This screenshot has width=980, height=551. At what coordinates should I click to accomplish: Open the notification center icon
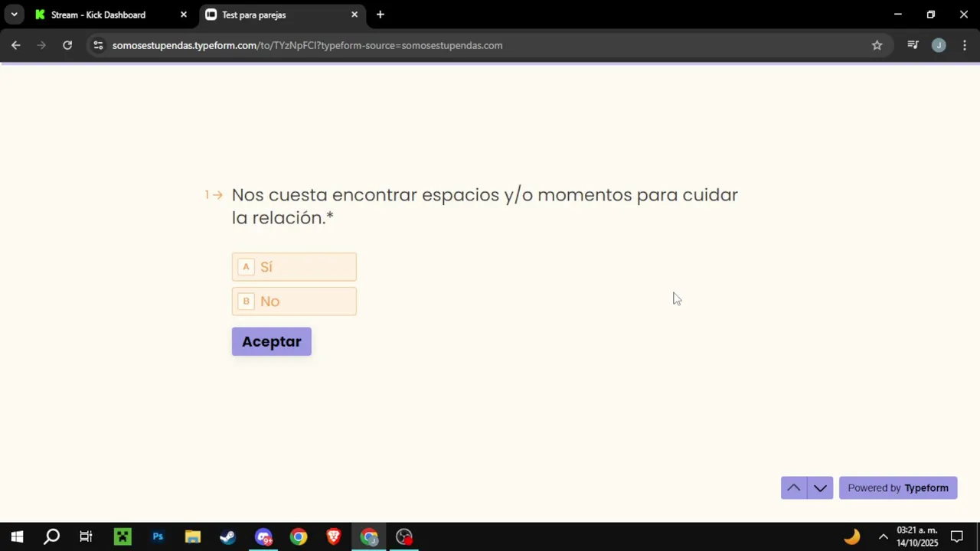pyautogui.click(x=957, y=536)
